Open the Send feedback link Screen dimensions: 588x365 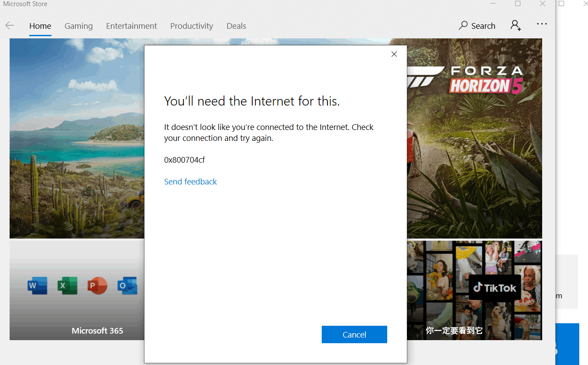tap(190, 181)
